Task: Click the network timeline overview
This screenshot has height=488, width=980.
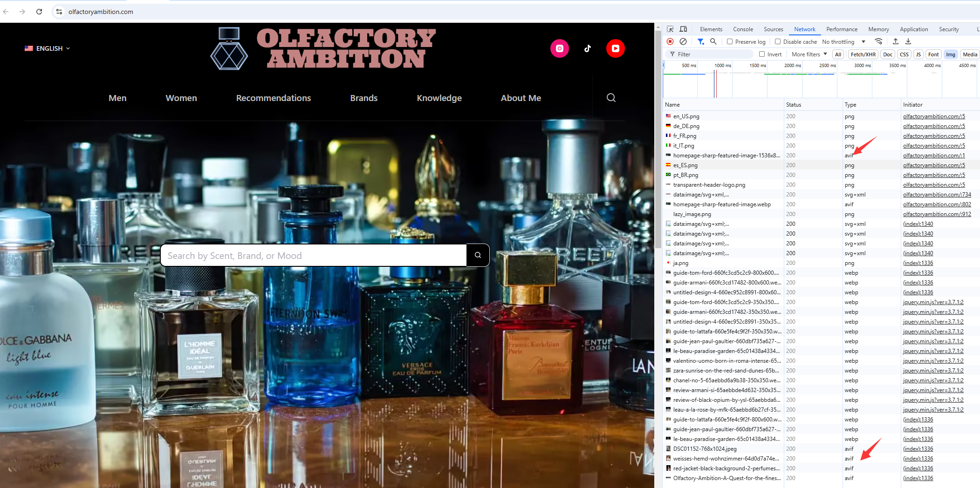Action: click(821, 79)
